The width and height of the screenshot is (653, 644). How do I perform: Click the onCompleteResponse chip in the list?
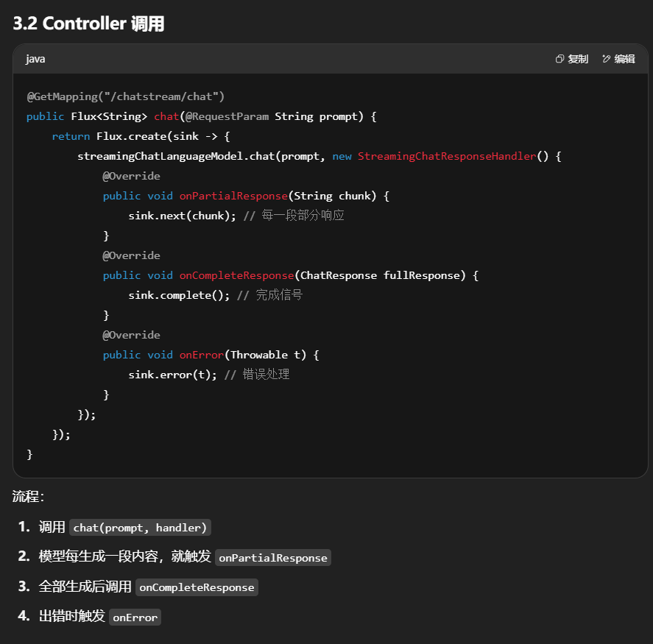[x=197, y=587]
